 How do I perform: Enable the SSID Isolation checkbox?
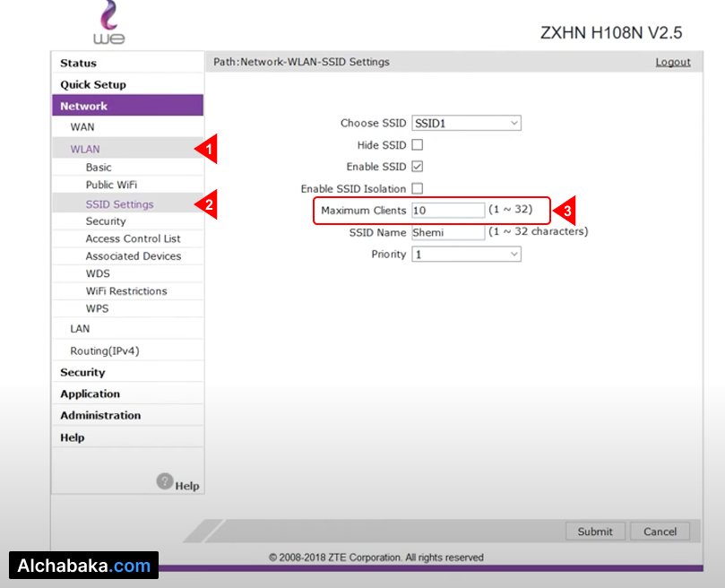tap(417, 189)
